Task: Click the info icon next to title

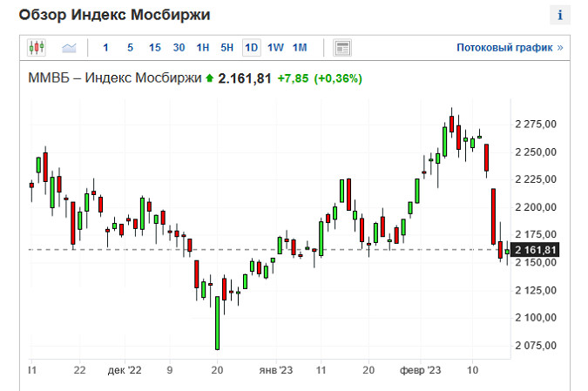Action: pyautogui.click(x=559, y=16)
